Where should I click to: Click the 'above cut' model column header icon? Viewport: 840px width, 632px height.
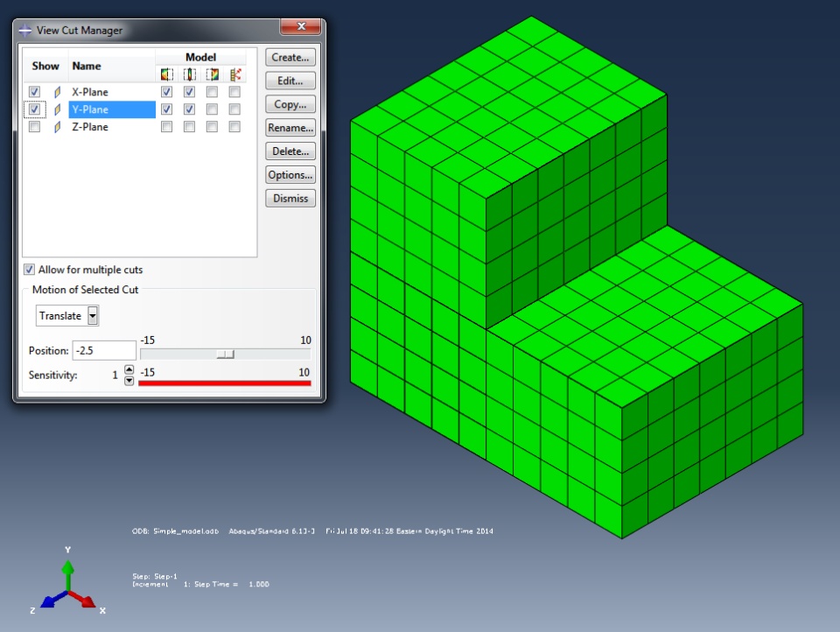pyautogui.click(x=212, y=74)
